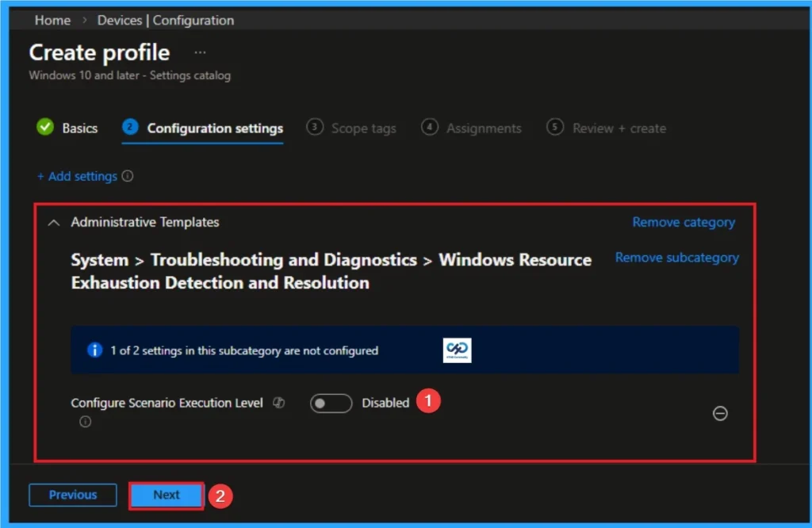Open the ellipsis menu beside Create profile
This screenshot has height=528, width=812.
(199, 51)
